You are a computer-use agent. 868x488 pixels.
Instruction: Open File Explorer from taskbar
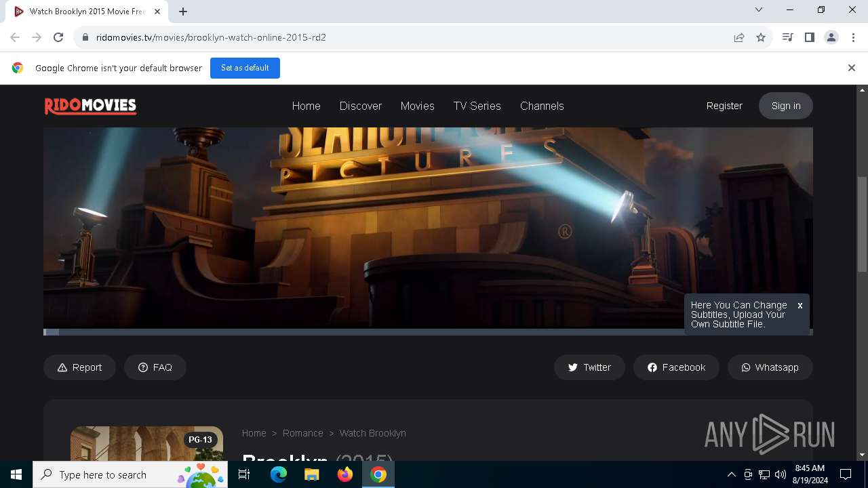(311, 474)
